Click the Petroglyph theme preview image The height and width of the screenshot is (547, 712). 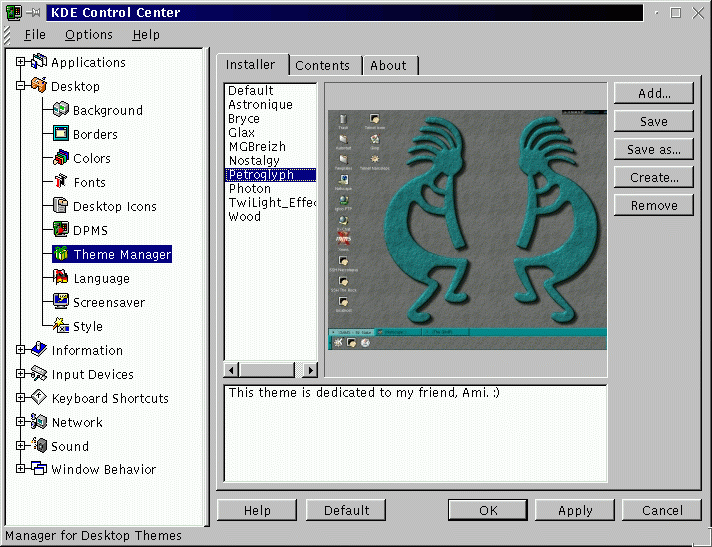467,230
